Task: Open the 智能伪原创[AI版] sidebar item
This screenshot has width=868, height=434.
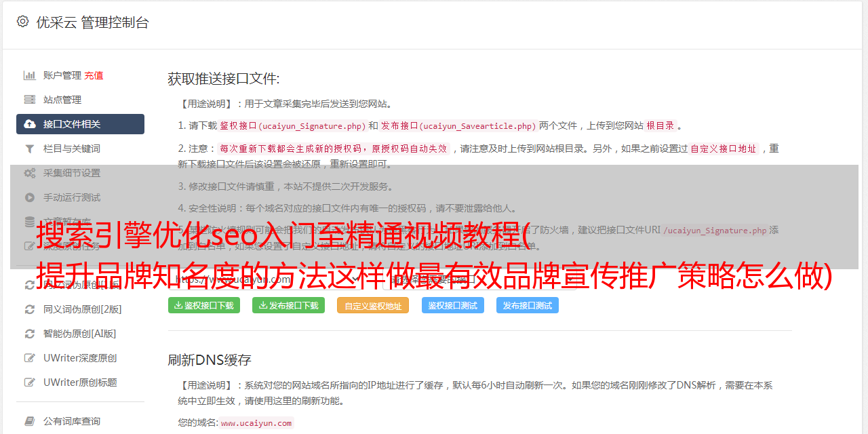Action: (x=80, y=334)
